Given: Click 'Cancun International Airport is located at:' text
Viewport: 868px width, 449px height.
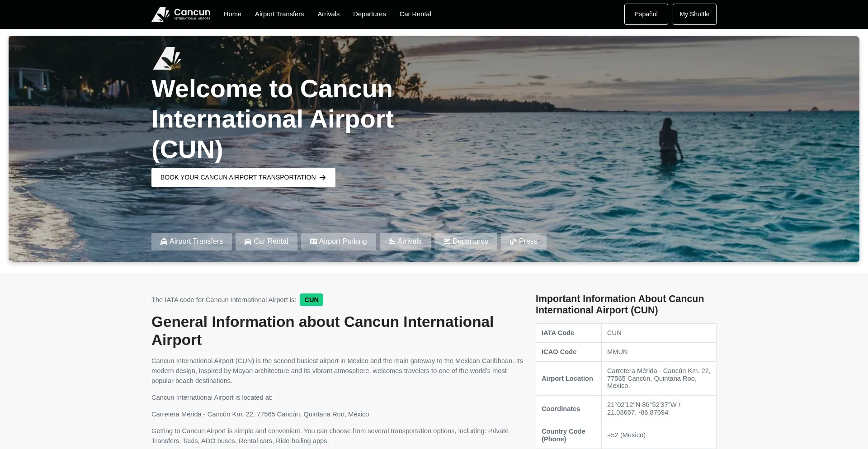Looking at the screenshot, I should (x=212, y=397).
